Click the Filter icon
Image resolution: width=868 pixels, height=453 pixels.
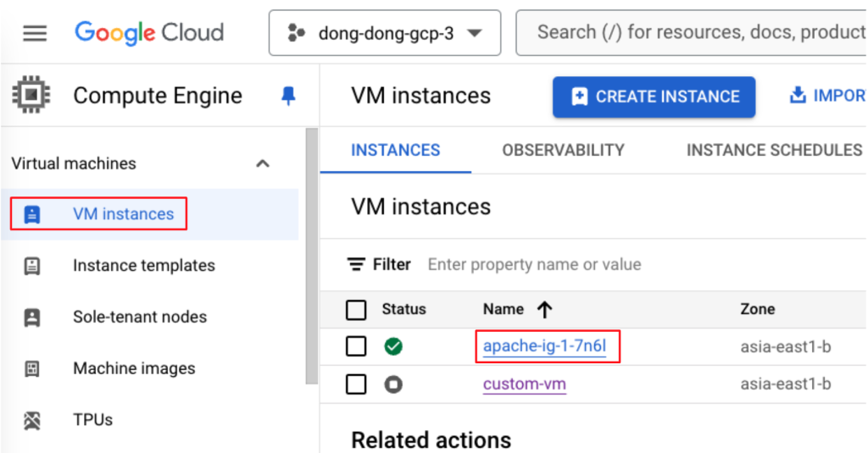pos(356,264)
